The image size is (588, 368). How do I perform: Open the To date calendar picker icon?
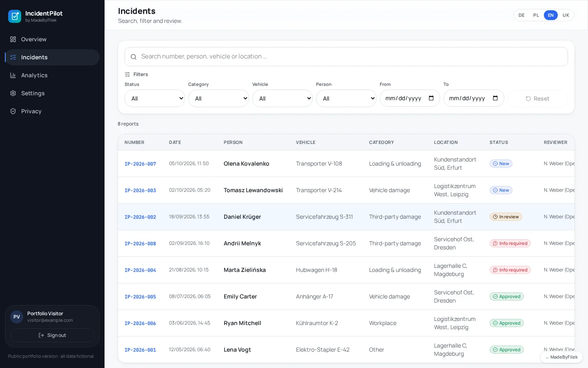point(495,98)
